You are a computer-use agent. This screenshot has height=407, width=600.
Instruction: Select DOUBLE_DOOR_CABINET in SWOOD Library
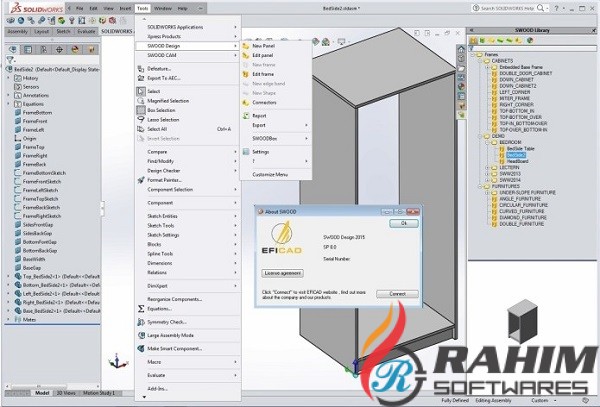pos(525,73)
